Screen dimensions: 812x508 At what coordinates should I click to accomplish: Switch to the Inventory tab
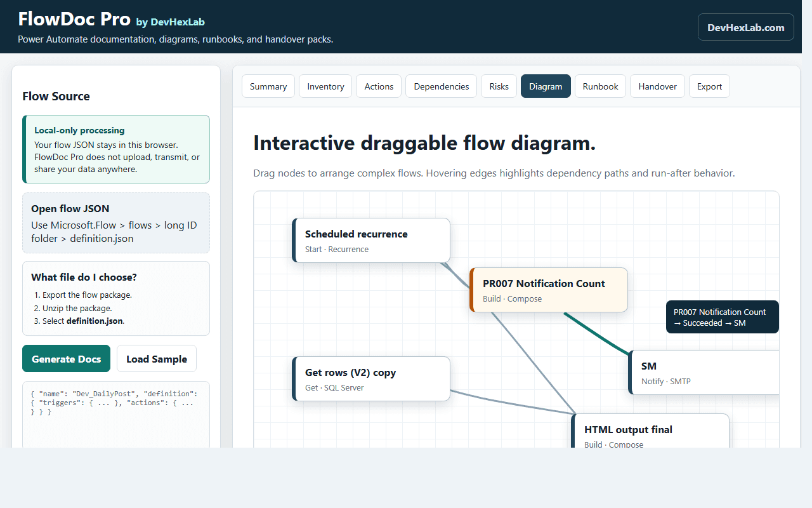coord(325,86)
